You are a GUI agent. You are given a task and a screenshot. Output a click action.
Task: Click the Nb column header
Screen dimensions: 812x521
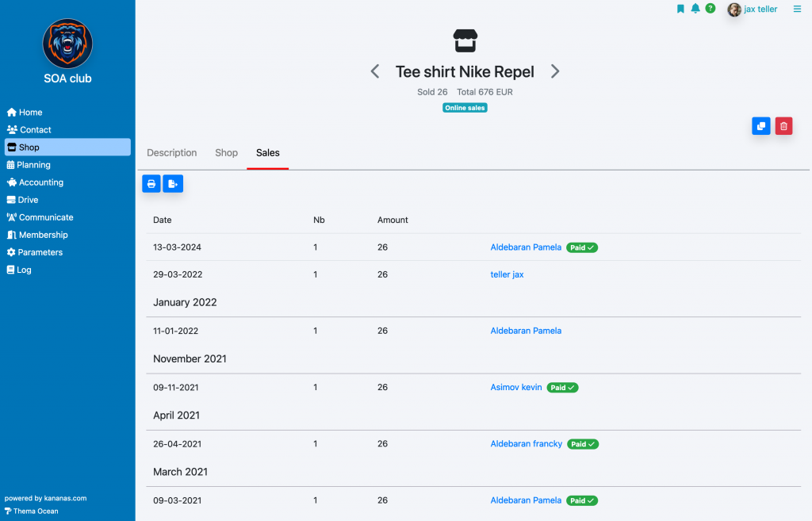(x=319, y=220)
